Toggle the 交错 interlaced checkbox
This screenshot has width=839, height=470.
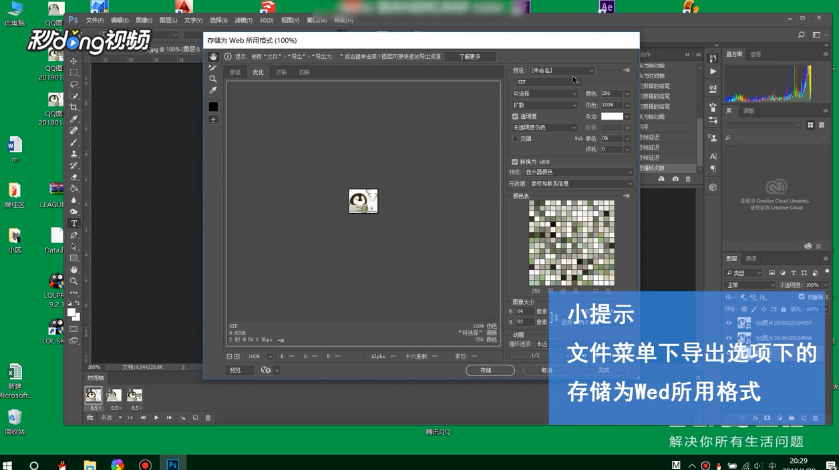point(515,139)
